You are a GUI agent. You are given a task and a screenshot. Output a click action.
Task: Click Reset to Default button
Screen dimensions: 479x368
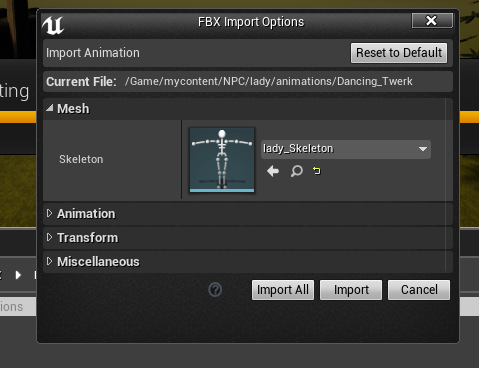pos(399,53)
